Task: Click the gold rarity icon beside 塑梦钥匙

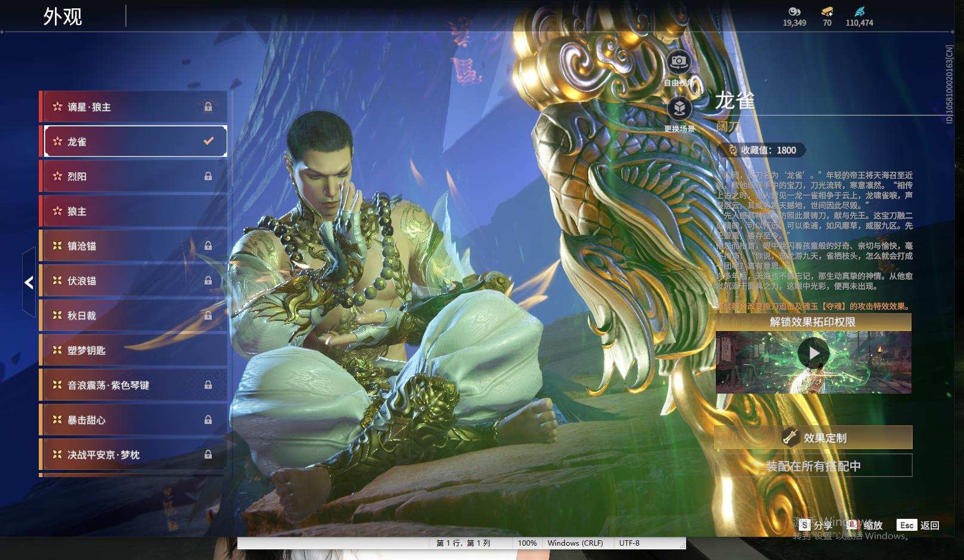Action: pyautogui.click(x=57, y=350)
